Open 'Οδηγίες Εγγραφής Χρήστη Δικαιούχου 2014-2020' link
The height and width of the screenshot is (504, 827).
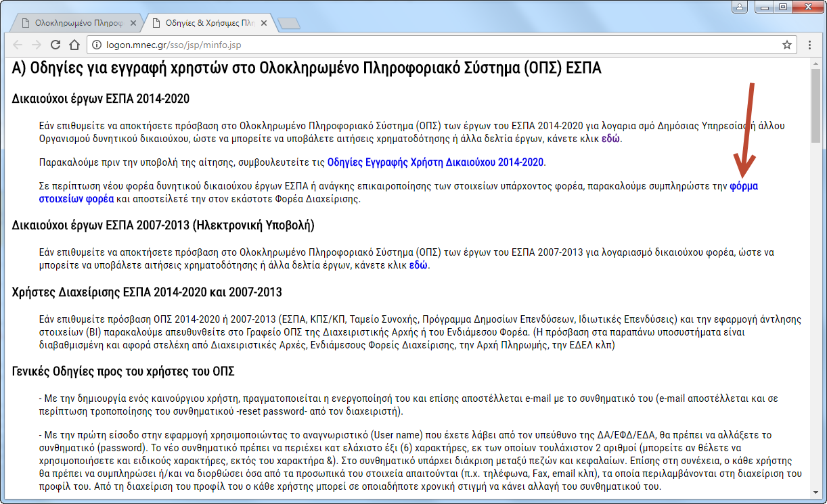pyautogui.click(x=435, y=162)
